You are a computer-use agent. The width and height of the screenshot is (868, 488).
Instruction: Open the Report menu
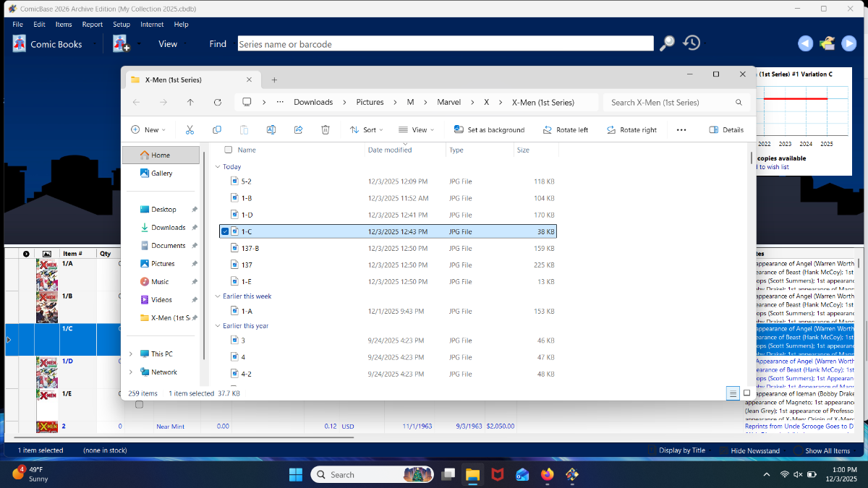92,25
